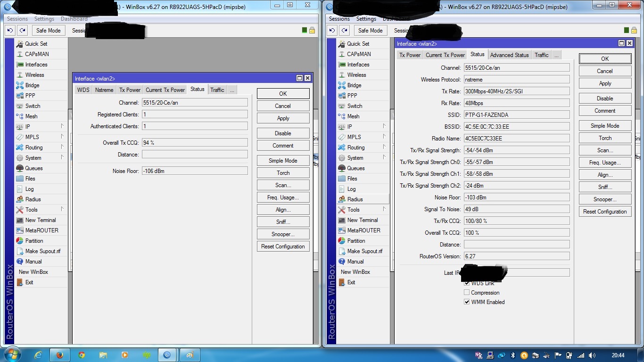Switch to Tx Power tab in right dialog
Screen dimensions: 644x362
410,55
